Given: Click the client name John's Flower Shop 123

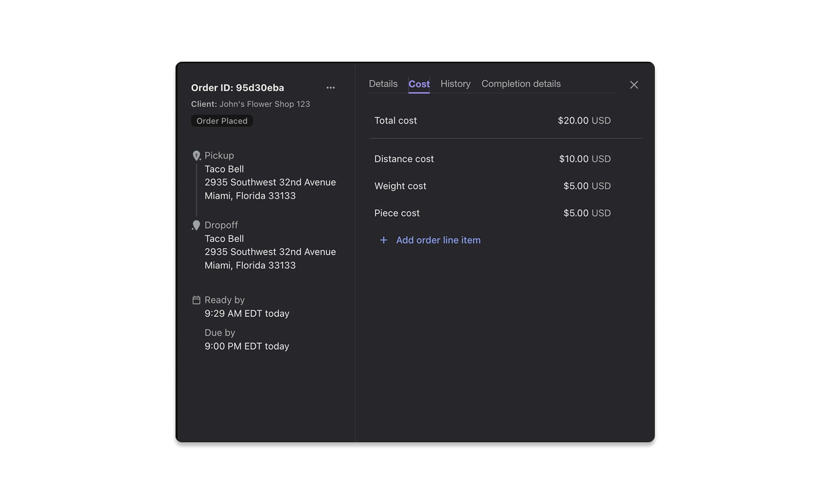Looking at the screenshot, I should coord(264,104).
